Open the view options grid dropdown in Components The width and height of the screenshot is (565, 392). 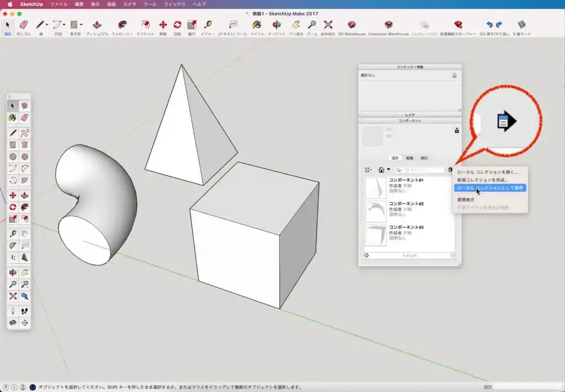coord(368,170)
